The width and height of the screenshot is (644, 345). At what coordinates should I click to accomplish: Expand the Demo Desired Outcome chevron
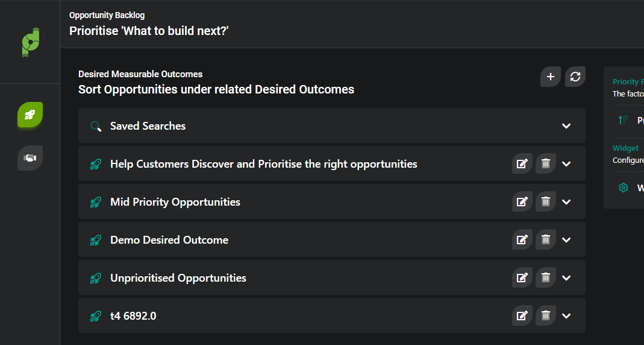(566, 239)
